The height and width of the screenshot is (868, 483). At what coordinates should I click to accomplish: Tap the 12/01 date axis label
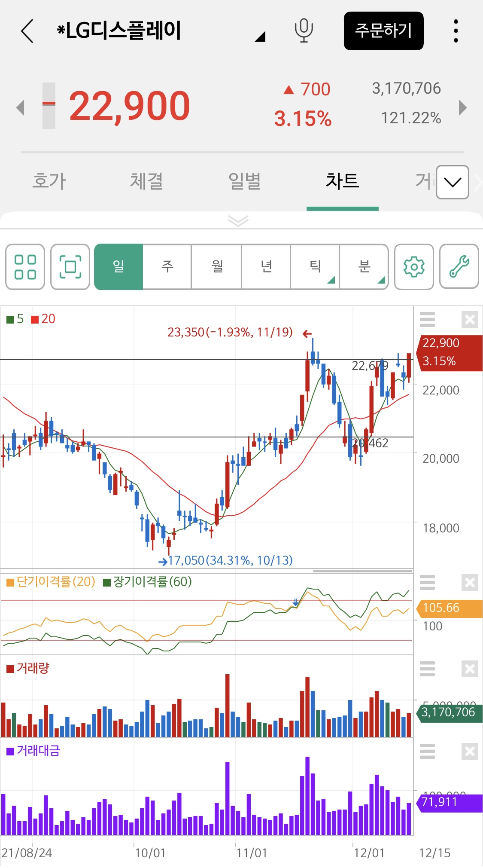pyautogui.click(x=369, y=853)
